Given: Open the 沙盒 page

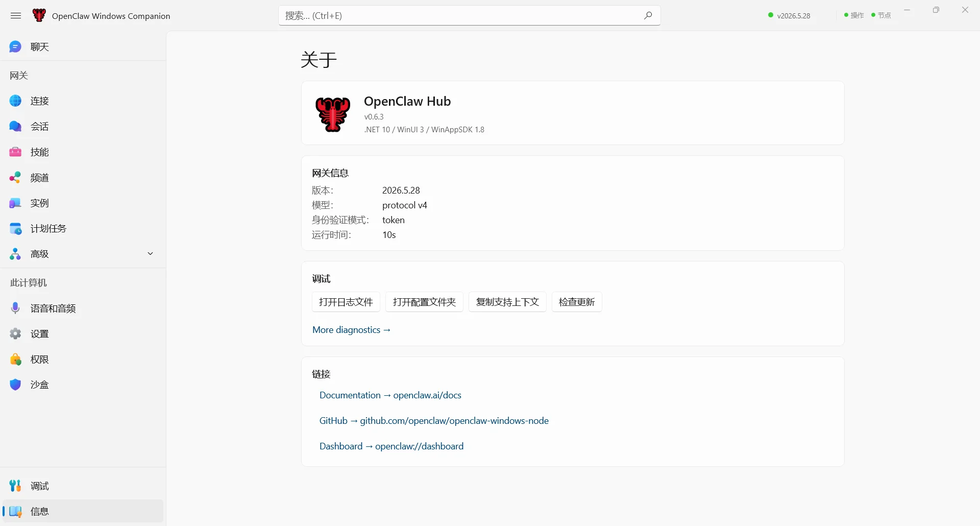Looking at the screenshot, I should pyautogui.click(x=83, y=385).
